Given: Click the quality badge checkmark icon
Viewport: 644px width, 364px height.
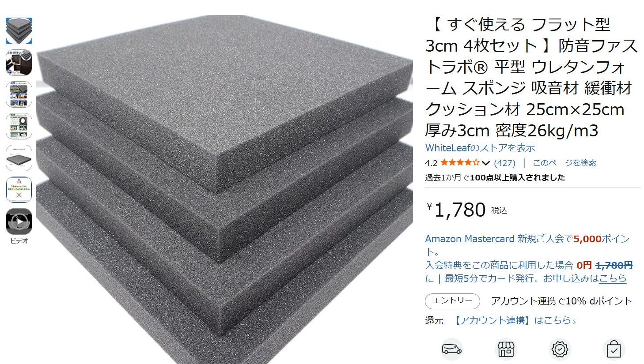Looking at the screenshot, I should point(560,349).
